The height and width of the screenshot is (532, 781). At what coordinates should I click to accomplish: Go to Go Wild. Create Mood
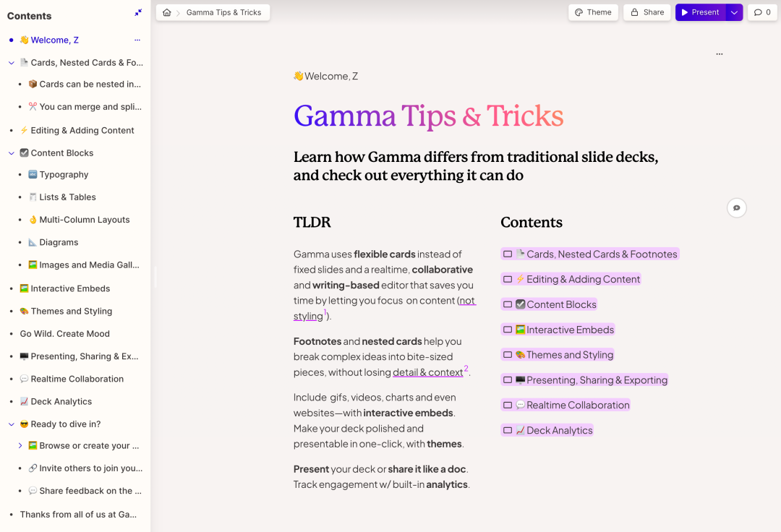[65, 334]
